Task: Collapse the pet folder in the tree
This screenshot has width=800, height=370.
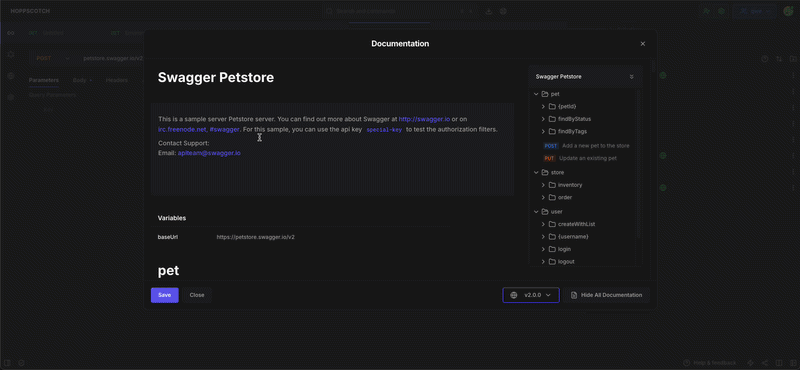Action: pos(536,94)
